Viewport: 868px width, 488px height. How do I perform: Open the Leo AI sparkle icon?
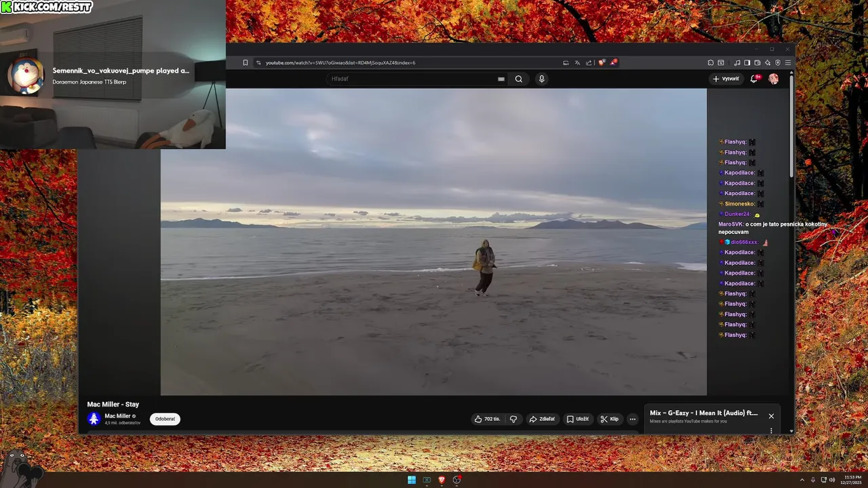pyautogui.click(x=768, y=62)
